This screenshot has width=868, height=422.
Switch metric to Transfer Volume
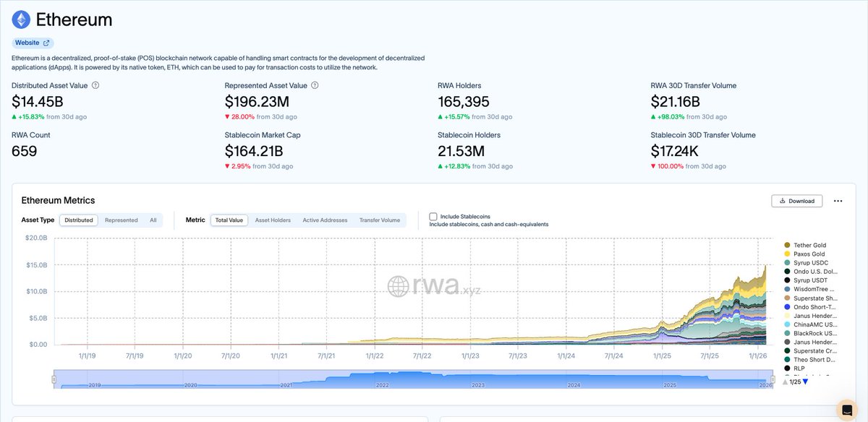click(380, 220)
